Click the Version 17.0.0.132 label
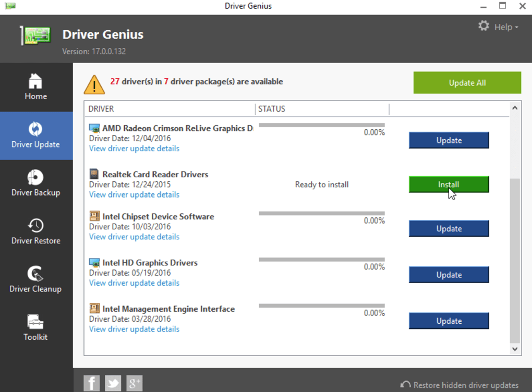532x392 pixels. pyautogui.click(x=94, y=51)
